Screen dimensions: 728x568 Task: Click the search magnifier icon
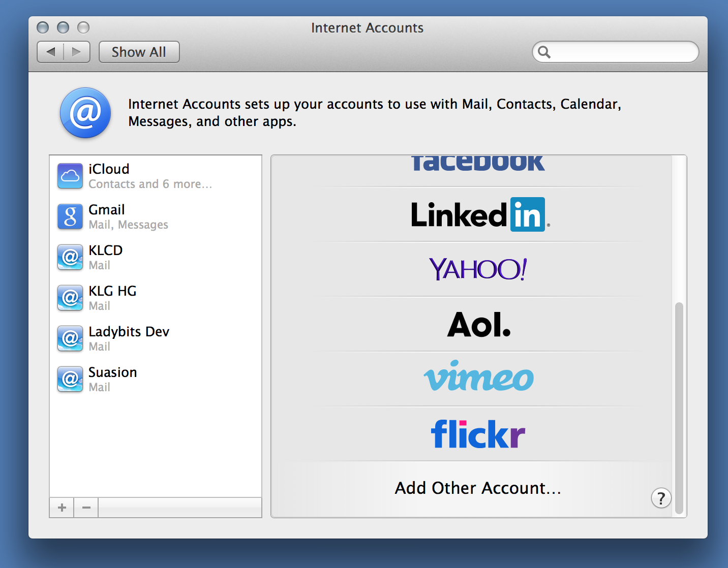544,52
